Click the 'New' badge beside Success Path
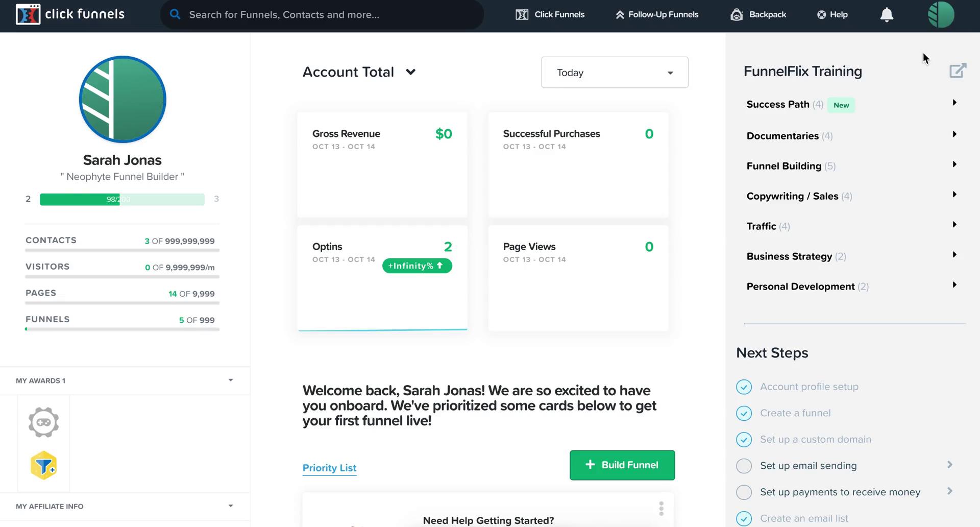The image size is (980, 527). coord(841,105)
